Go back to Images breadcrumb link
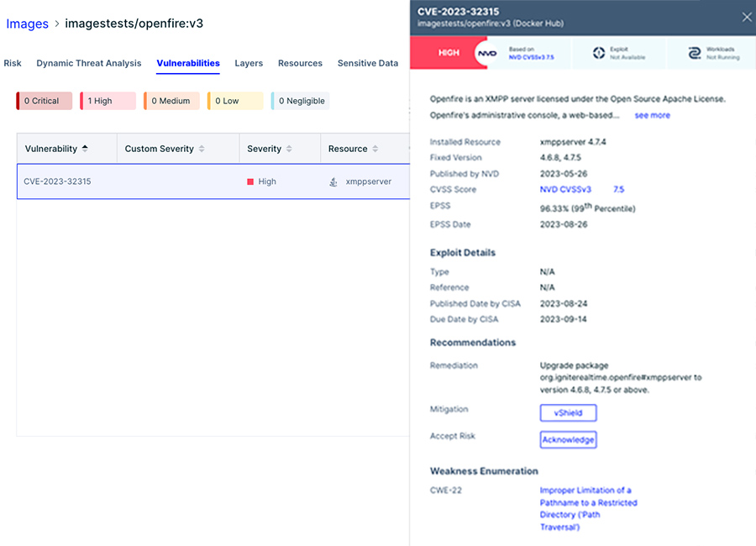This screenshot has width=756, height=546. pos(27,24)
